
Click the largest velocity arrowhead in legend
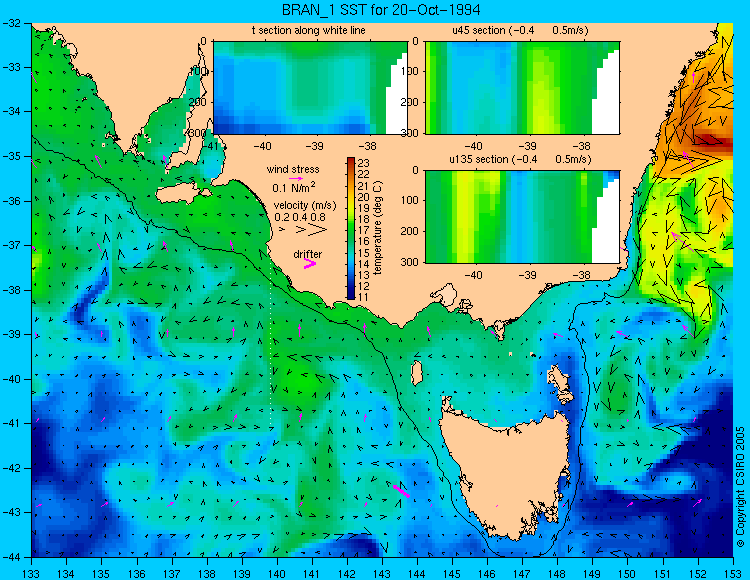pyautogui.click(x=317, y=230)
